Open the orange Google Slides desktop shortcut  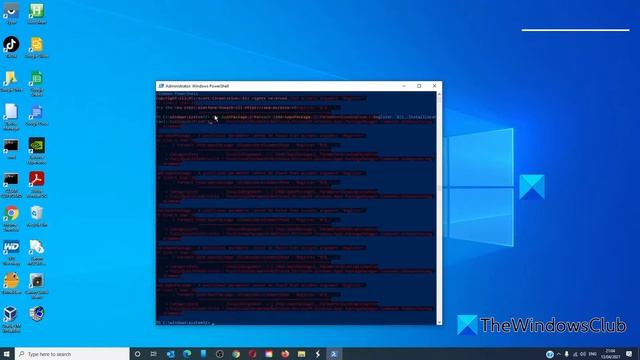point(36,44)
